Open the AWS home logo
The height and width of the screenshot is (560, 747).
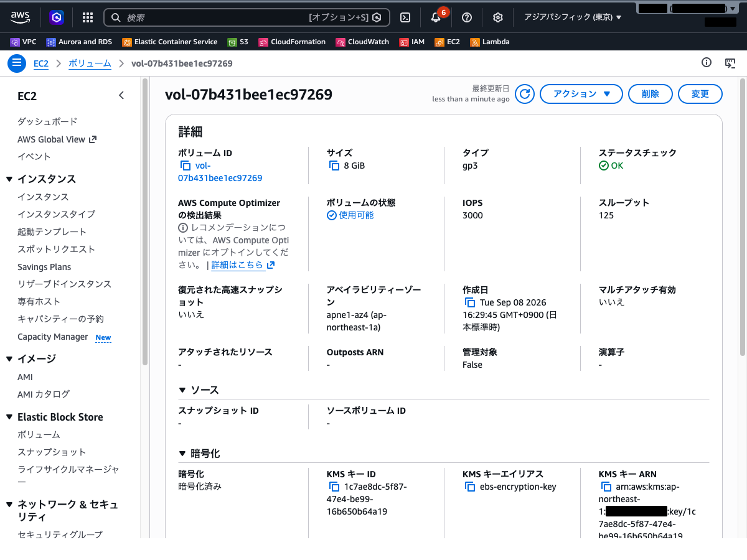pyautogui.click(x=21, y=17)
